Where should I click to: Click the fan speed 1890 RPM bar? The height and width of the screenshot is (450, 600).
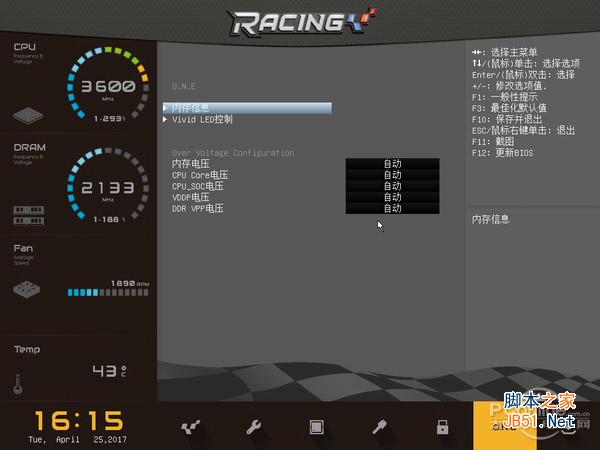[108, 293]
